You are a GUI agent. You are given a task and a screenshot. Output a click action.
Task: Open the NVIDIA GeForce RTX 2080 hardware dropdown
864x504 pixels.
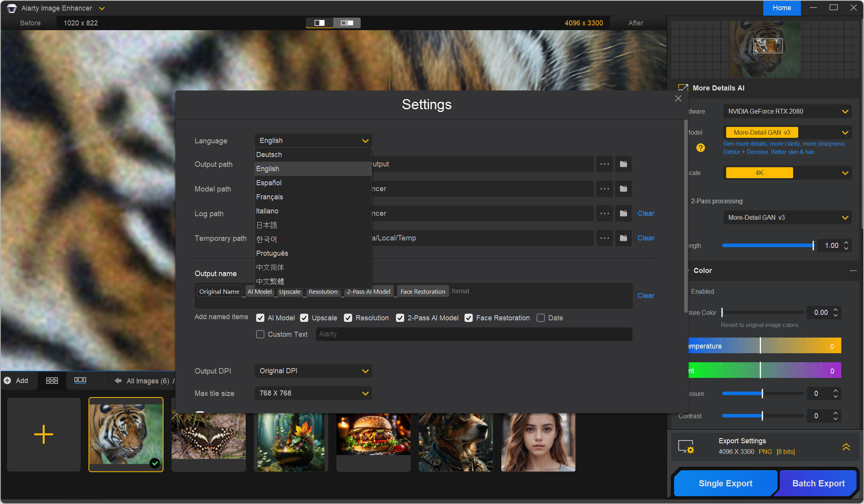point(787,112)
